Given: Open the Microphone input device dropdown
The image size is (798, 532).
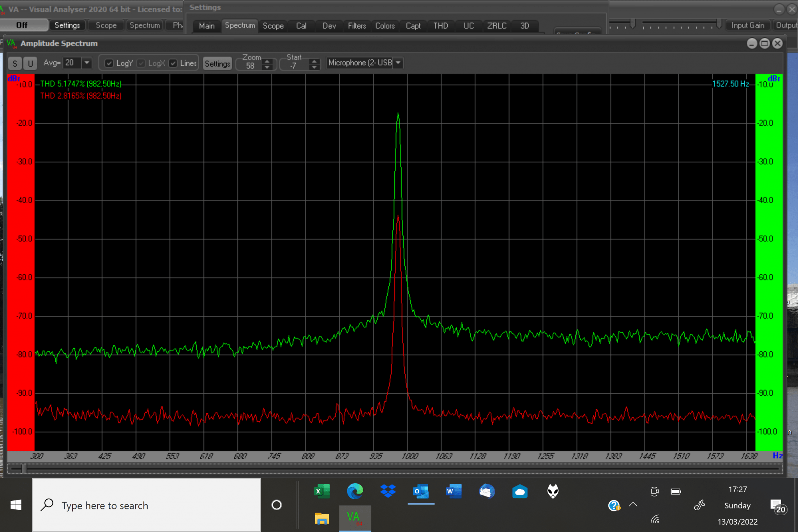Looking at the screenshot, I should click(x=398, y=63).
